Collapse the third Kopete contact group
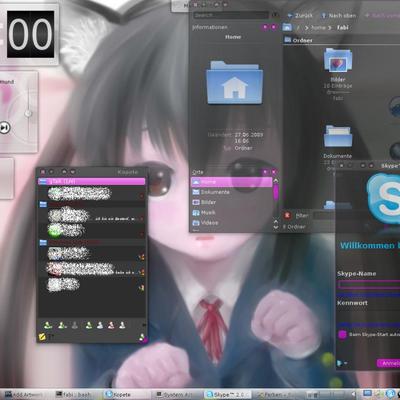The height and width of the screenshot is (400, 400). [92, 243]
